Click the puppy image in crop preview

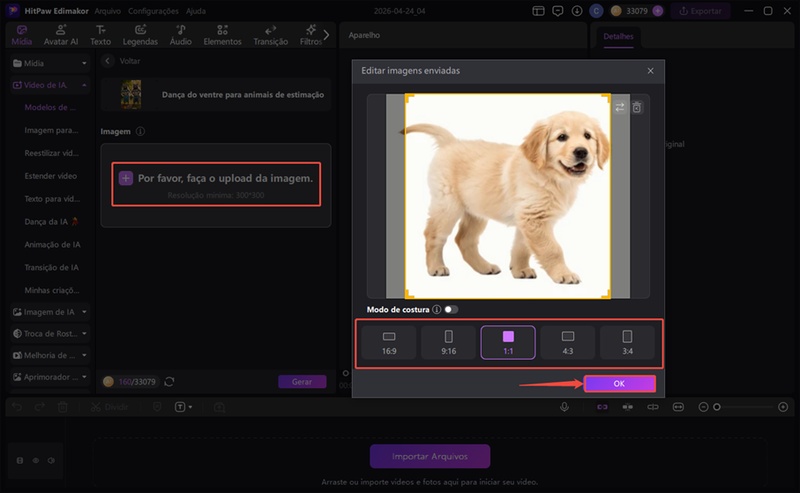(508, 196)
